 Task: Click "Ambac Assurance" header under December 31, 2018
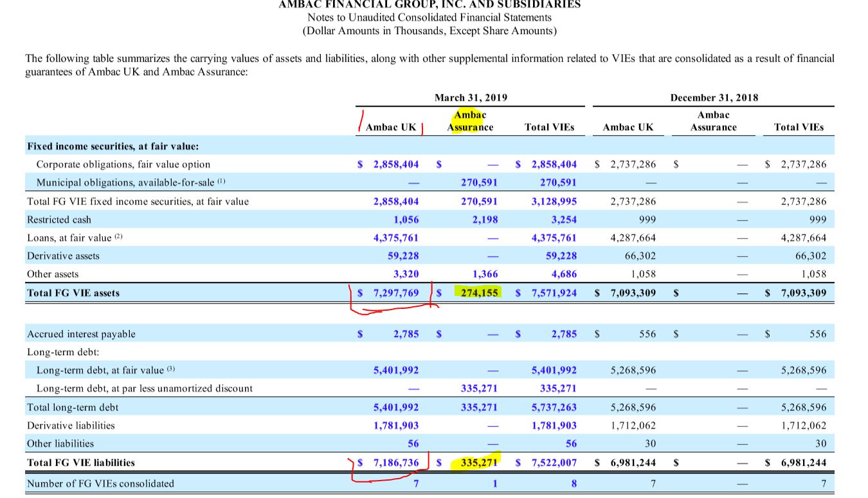pyautogui.click(x=714, y=121)
